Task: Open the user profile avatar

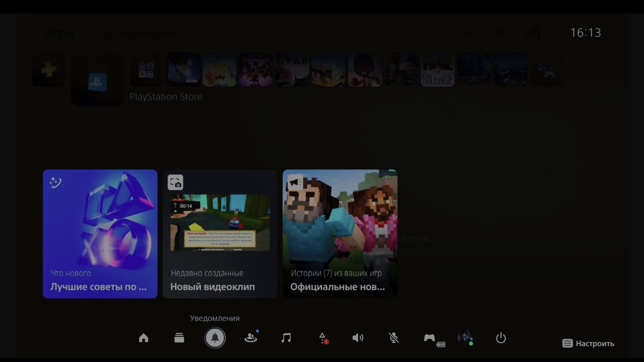Action: 465,337
